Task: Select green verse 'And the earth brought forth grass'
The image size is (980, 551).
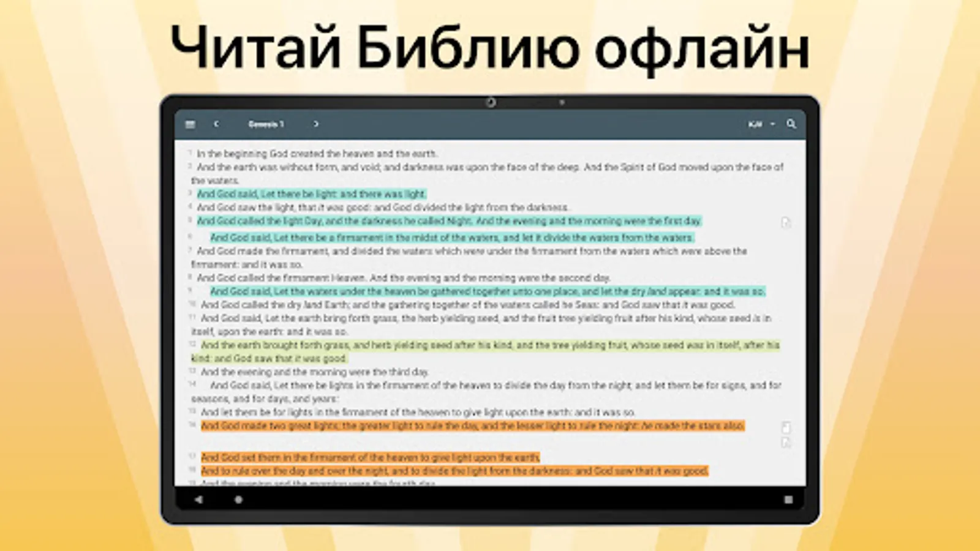Action: tap(485, 352)
